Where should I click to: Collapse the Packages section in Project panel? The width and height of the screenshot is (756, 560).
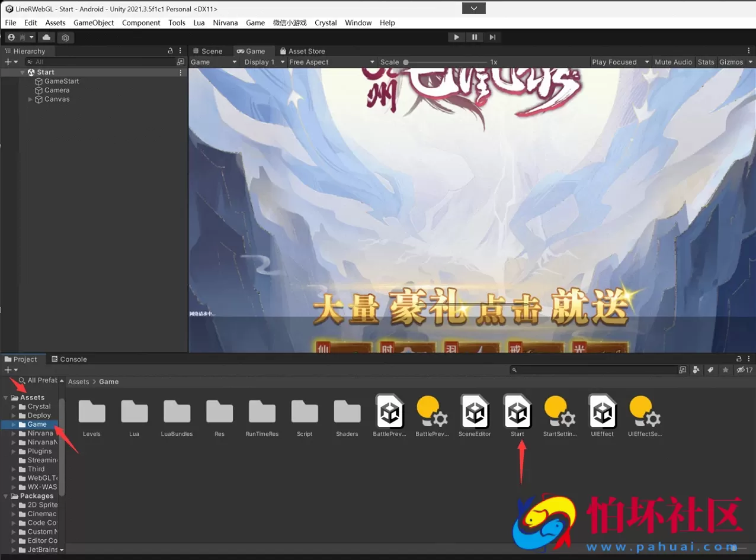(5, 495)
